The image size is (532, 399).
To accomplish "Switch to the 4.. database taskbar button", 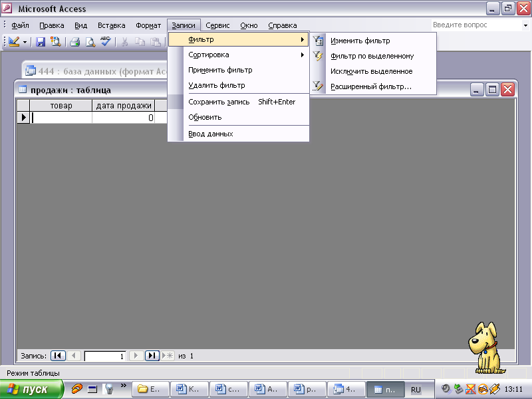I will [345, 389].
